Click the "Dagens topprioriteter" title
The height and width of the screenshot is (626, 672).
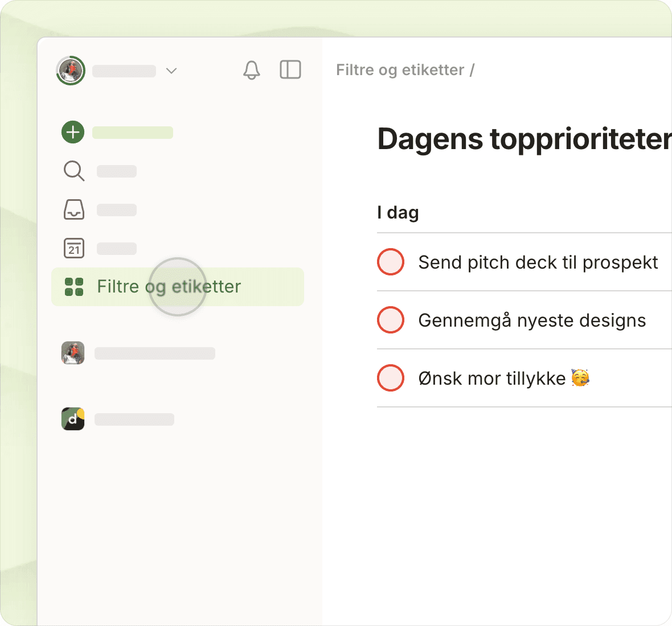524,139
